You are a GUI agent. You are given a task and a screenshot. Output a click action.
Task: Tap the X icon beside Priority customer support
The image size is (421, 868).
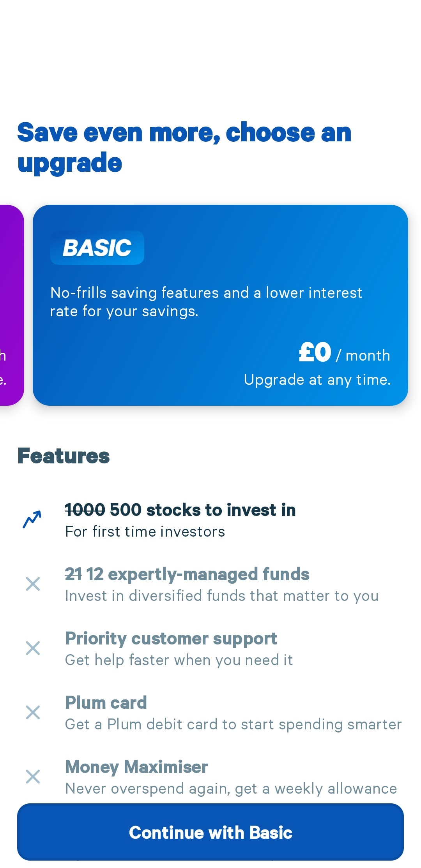(x=33, y=648)
